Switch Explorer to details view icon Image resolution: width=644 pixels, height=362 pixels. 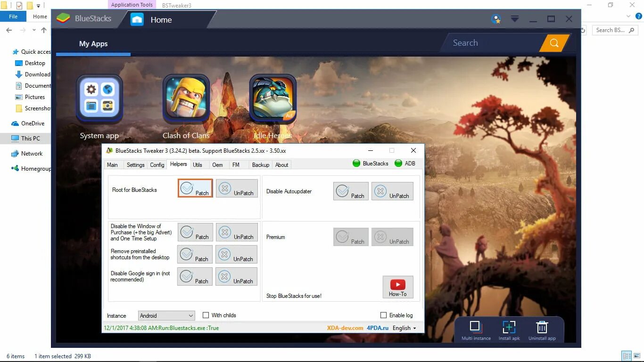pyautogui.click(x=627, y=356)
